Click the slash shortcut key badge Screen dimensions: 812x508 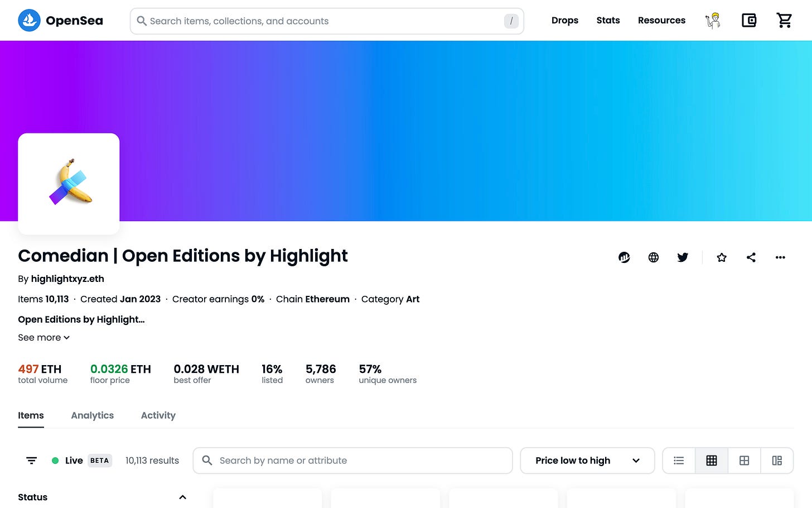point(511,21)
